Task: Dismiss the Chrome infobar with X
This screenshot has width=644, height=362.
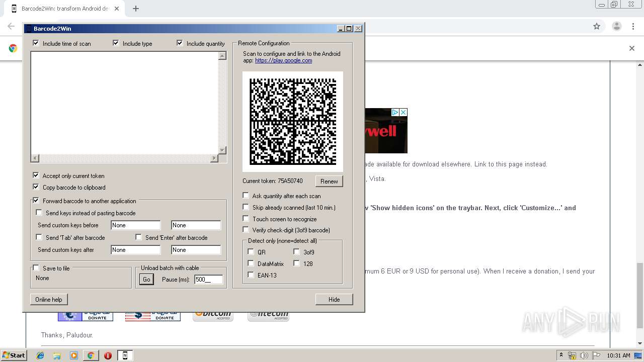Action: [632, 48]
